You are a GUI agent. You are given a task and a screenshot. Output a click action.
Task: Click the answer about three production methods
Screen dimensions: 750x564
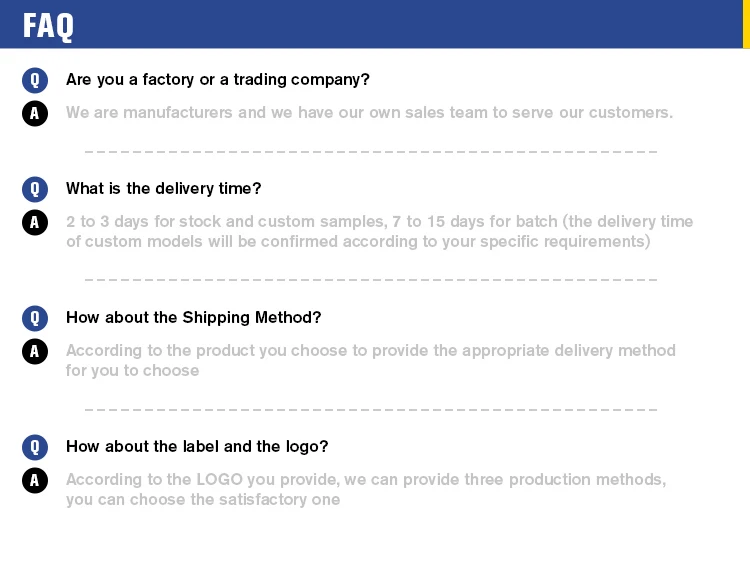[x=366, y=490]
